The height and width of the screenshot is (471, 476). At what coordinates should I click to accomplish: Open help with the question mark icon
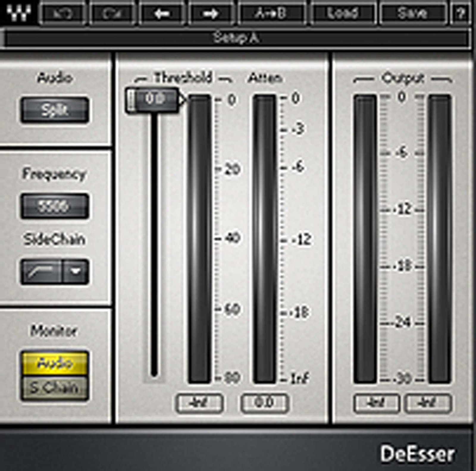461,13
